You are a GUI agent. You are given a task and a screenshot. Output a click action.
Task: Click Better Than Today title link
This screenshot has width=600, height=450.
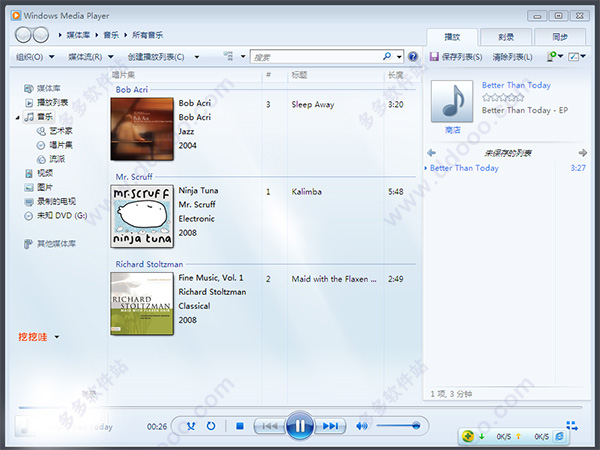pos(516,85)
